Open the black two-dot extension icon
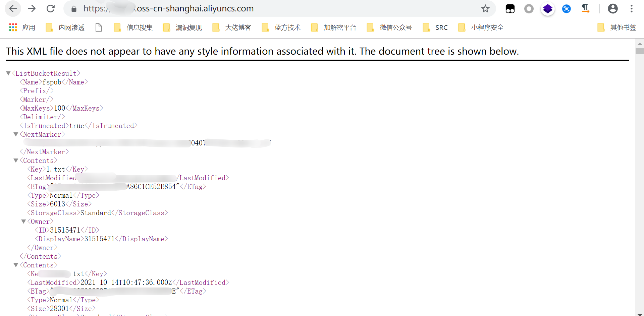The height and width of the screenshot is (316, 644). coord(510,9)
